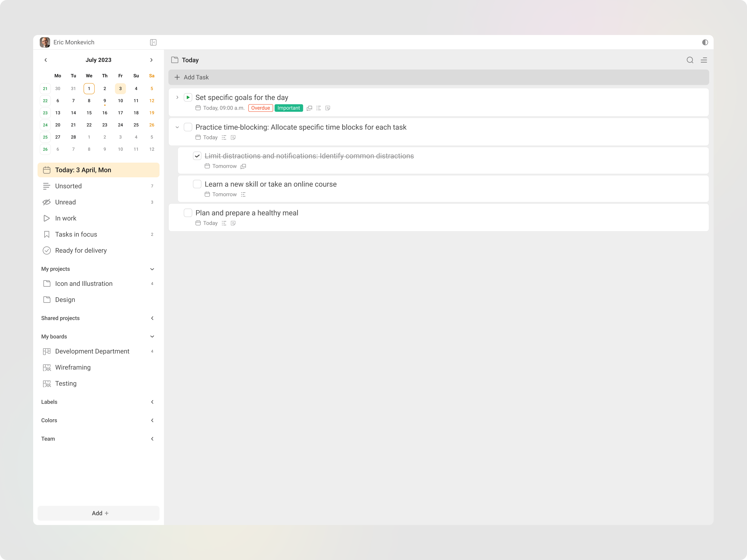Expand the Set specific goals task
The height and width of the screenshot is (560, 747).
click(177, 97)
